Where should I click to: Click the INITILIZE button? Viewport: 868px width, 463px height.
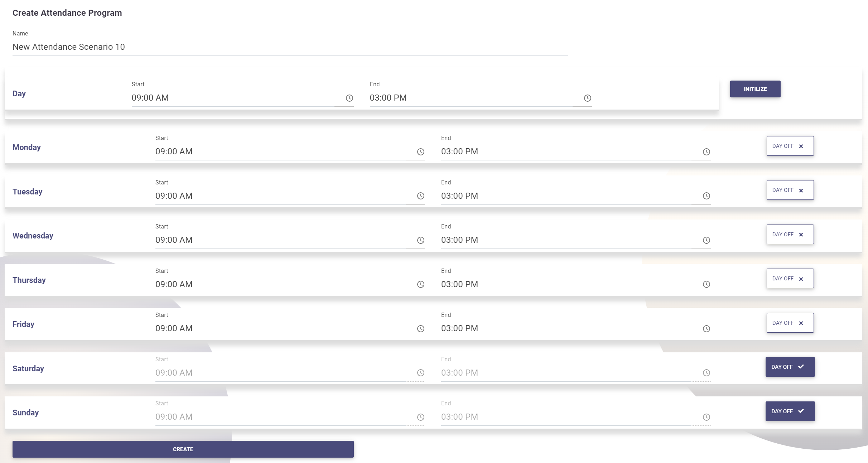pos(755,89)
